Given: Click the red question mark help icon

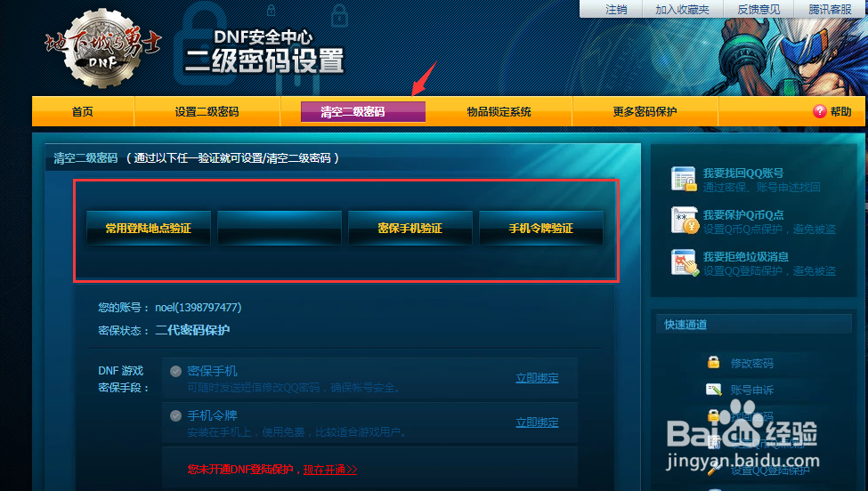Looking at the screenshot, I should click(819, 112).
